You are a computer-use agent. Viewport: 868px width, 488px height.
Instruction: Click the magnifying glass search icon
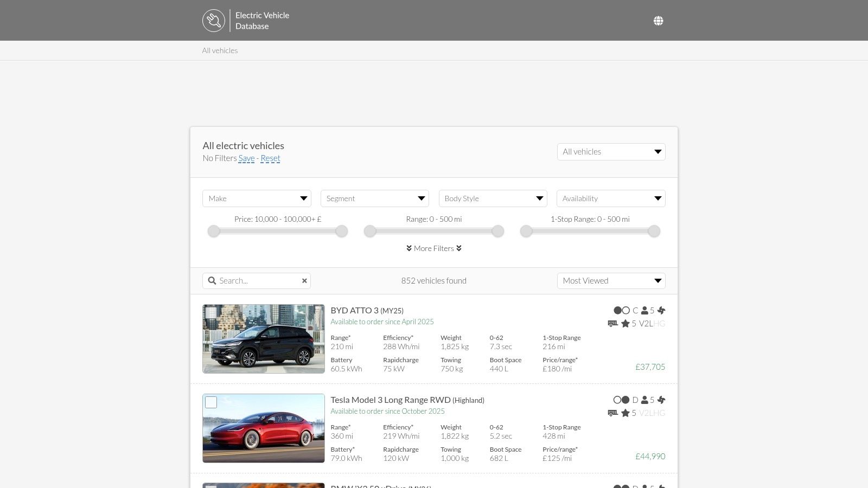tap(212, 281)
